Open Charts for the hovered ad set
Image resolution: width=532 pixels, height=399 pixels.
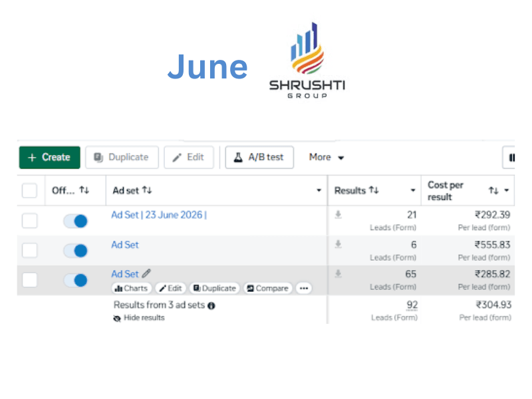(x=131, y=289)
